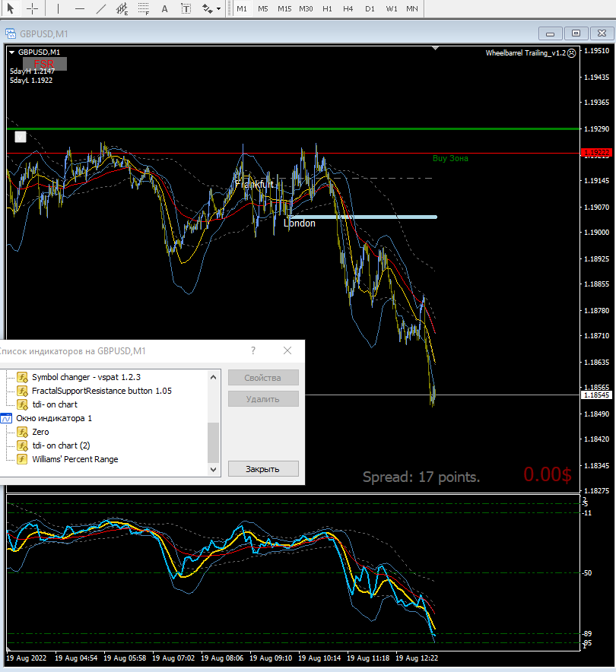Switch chart to the M15 timeframe
Screen dimensions: 616x672
tap(284, 9)
